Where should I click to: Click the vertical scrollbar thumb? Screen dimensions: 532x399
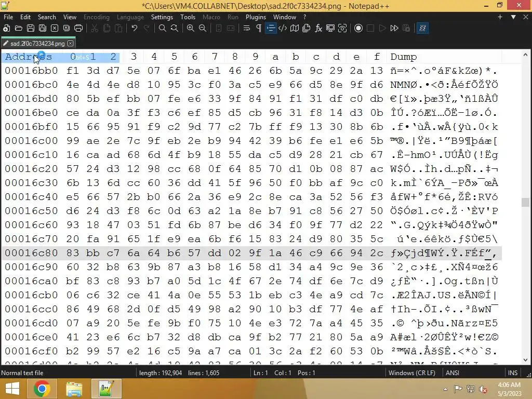[x=525, y=202]
